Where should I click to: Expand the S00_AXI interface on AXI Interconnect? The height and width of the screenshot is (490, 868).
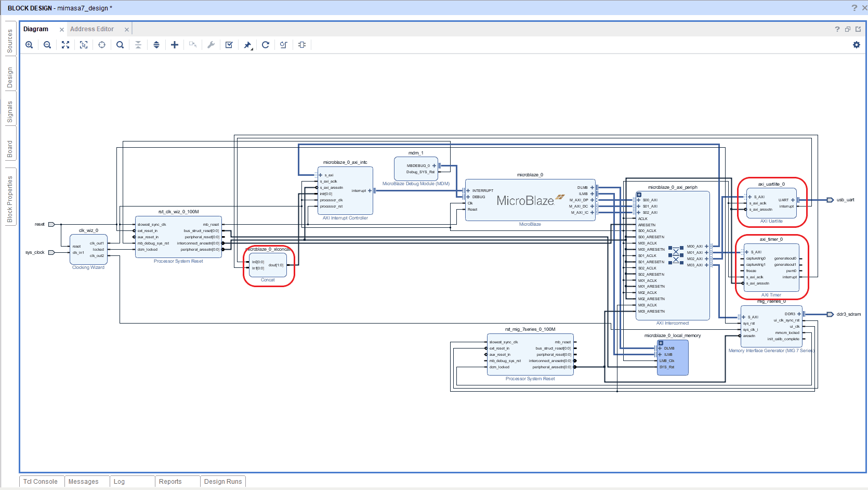pyautogui.click(x=639, y=200)
